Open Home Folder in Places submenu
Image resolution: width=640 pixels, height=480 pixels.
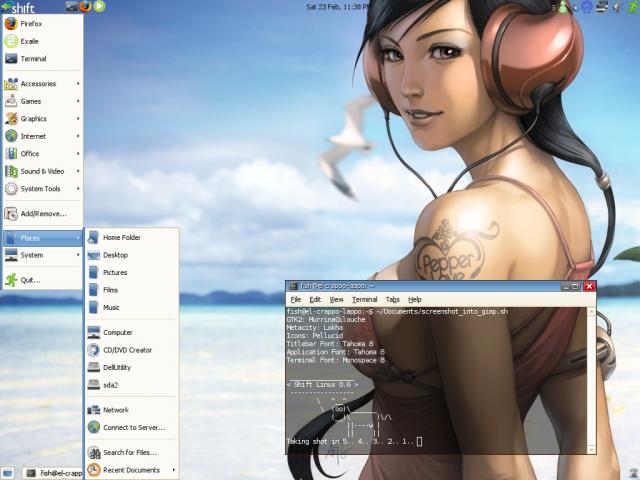pos(132,238)
